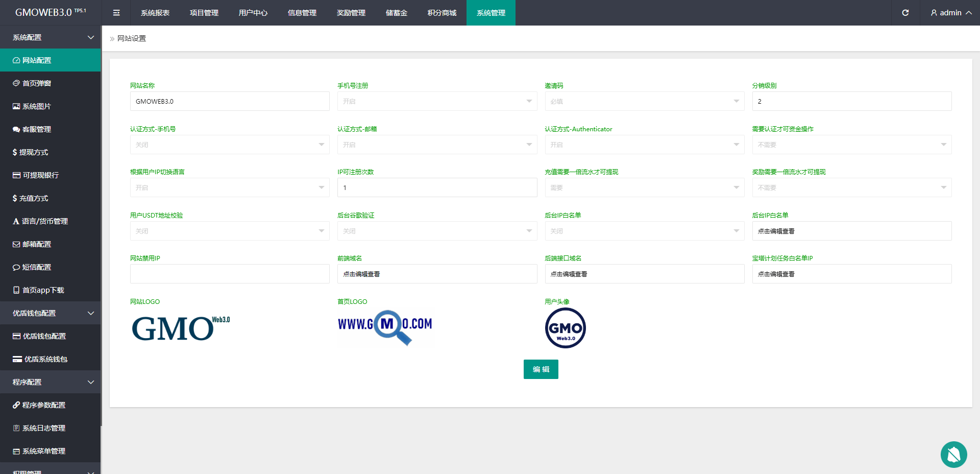980x474 pixels.
Task: Open 短信配置 in the sidebar
Action: [37, 267]
